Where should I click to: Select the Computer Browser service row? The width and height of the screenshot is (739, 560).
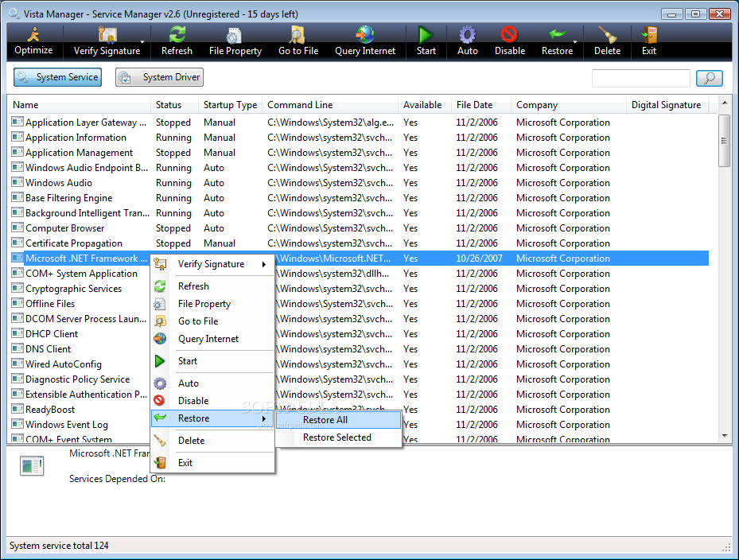click(x=358, y=228)
